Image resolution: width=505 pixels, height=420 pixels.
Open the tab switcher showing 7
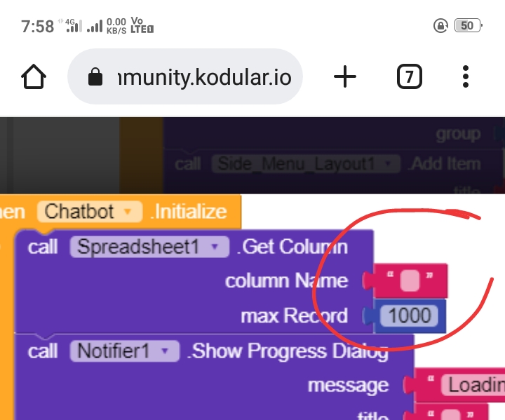click(x=410, y=76)
